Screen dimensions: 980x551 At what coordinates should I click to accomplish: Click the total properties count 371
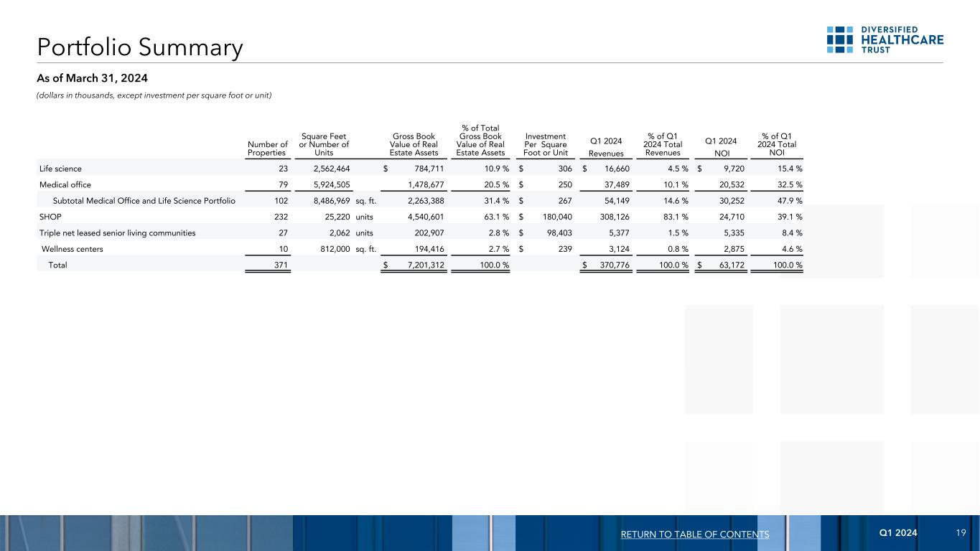[279, 265]
